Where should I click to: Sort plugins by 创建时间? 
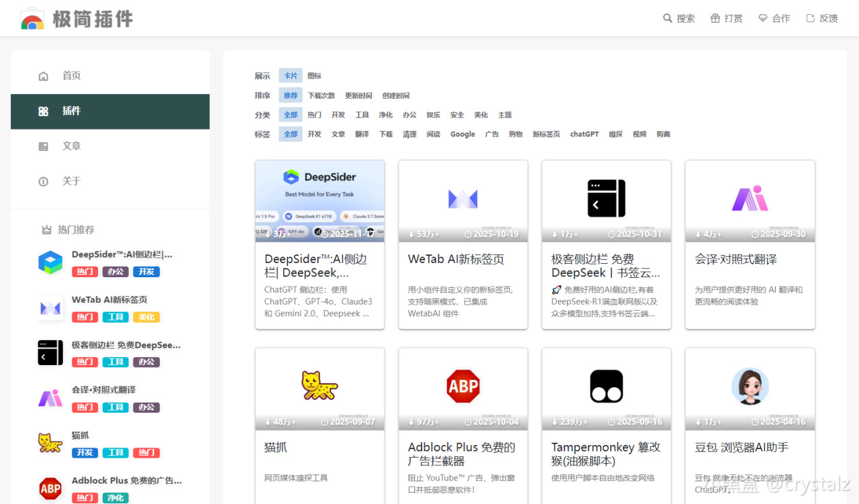point(396,95)
